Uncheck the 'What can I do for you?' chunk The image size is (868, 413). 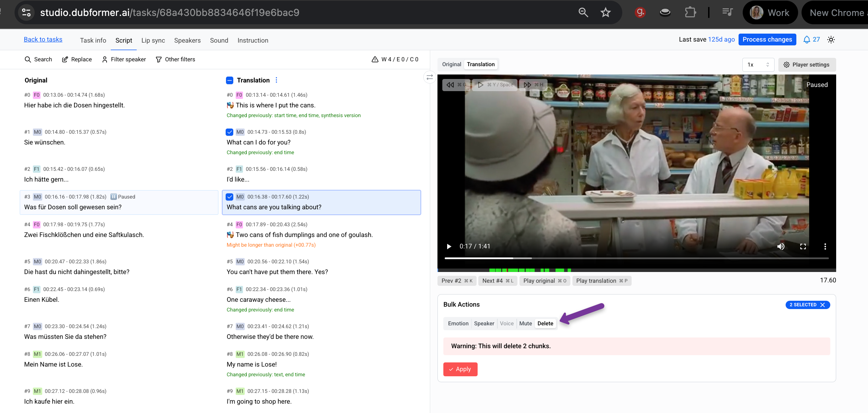(229, 132)
